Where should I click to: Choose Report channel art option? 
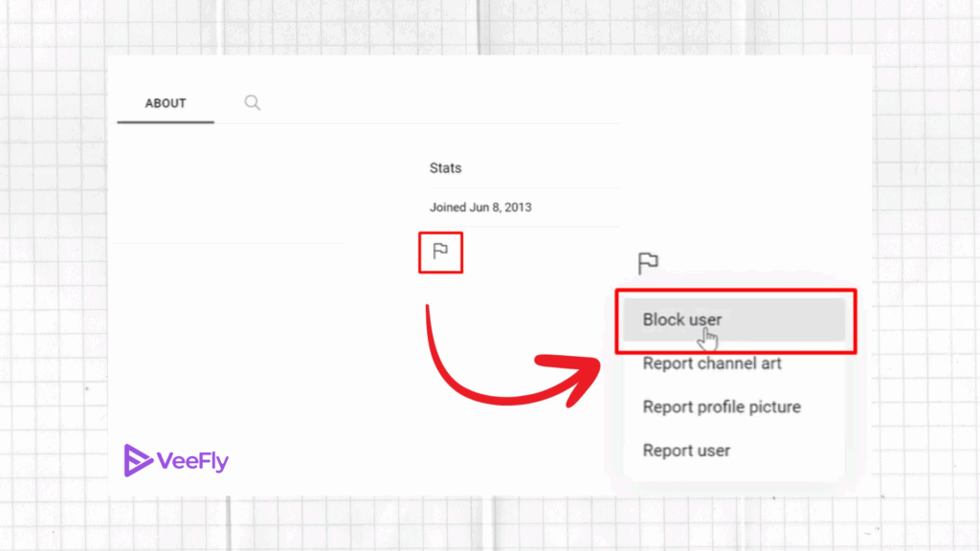[711, 364]
